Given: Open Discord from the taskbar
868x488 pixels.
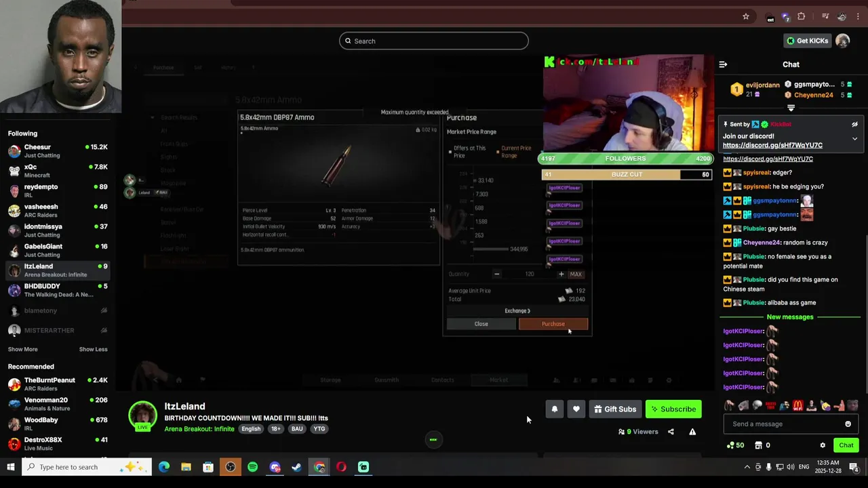Looking at the screenshot, I should (x=275, y=467).
